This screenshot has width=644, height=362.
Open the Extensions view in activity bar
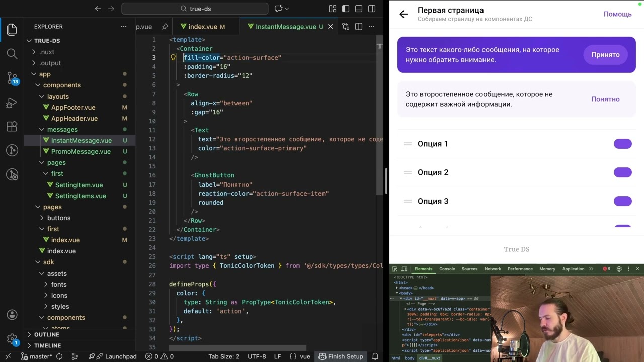tap(12, 127)
